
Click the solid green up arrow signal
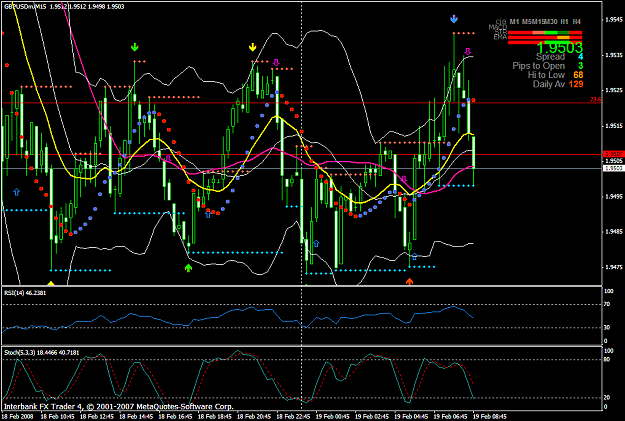tap(188, 268)
